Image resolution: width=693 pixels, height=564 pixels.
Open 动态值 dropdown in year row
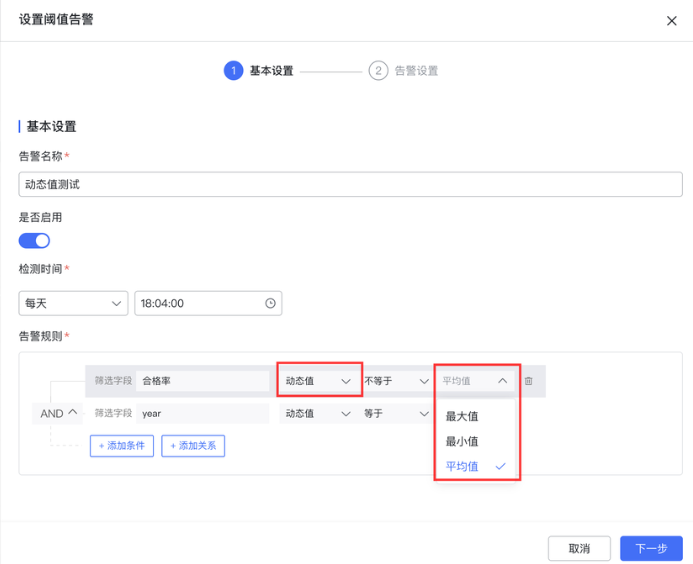coord(318,414)
